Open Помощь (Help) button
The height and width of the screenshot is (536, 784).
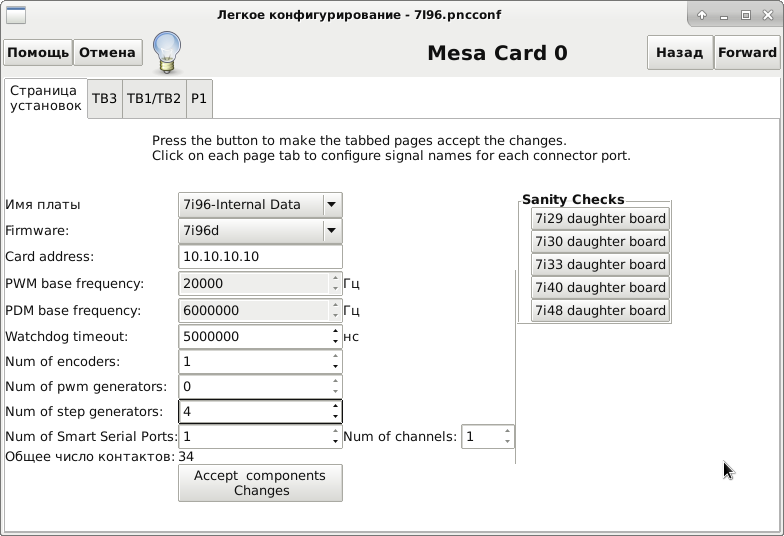pos(38,53)
